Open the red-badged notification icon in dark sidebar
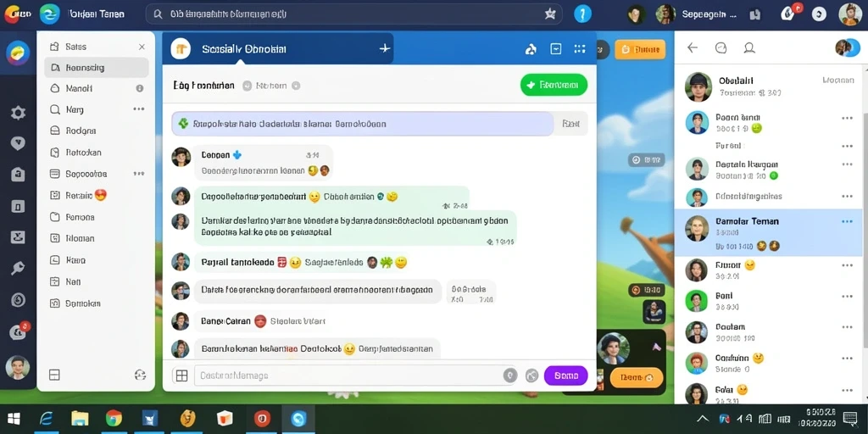 [x=19, y=331]
